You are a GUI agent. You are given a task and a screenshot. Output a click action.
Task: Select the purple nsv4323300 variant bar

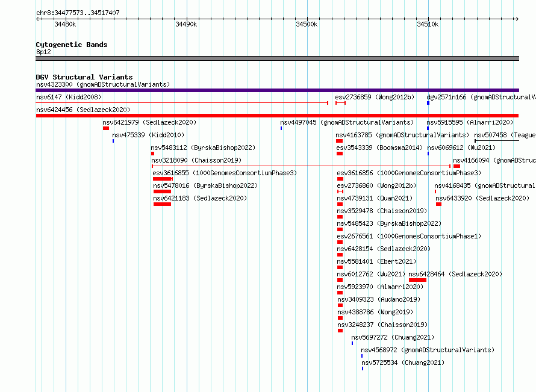pos(277,90)
